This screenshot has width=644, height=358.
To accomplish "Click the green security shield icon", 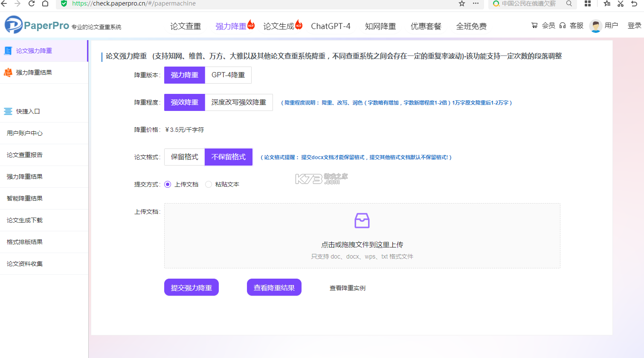I will pyautogui.click(x=64, y=3).
